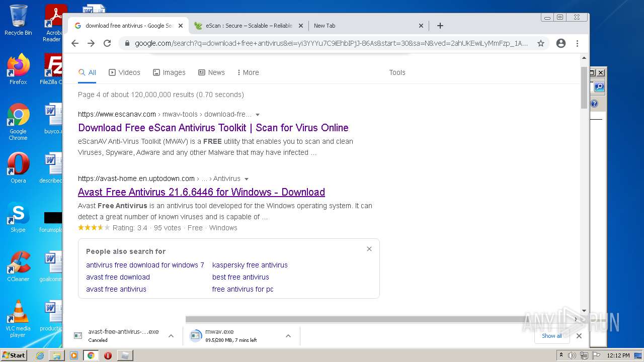
Task: Open Windows Explorer from the taskbar
Action: pos(57,355)
